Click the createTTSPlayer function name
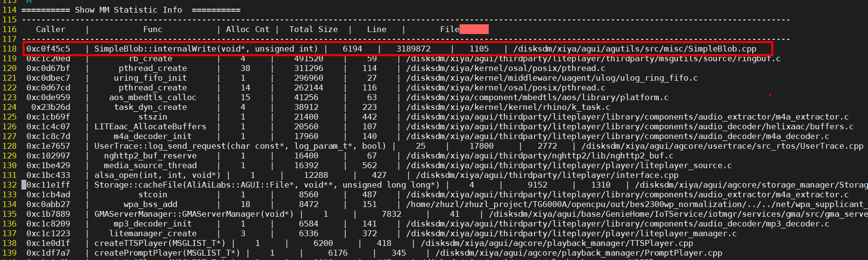Viewport: 868px width, 260px height. [x=160, y=243]
